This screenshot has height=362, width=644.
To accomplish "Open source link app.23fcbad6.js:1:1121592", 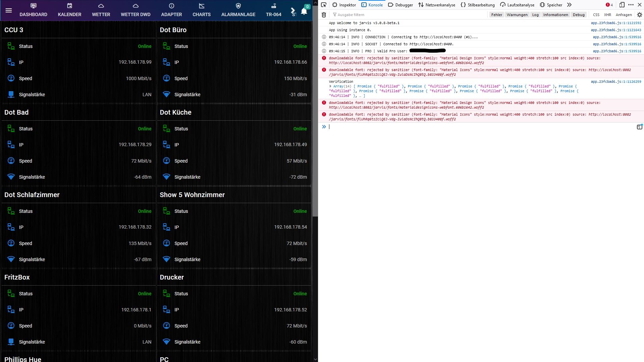I will (x=616, y=23).
